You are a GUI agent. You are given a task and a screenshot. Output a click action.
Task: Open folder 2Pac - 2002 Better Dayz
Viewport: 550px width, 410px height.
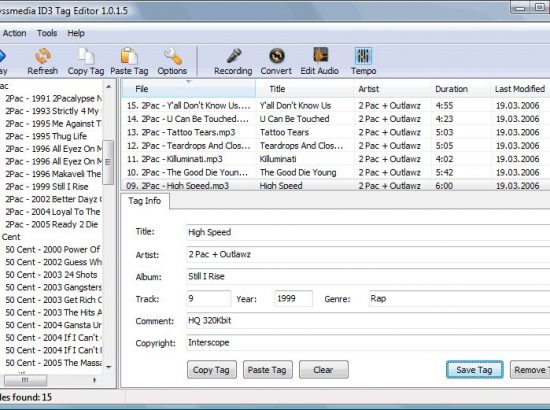click(x=54, y=199)
